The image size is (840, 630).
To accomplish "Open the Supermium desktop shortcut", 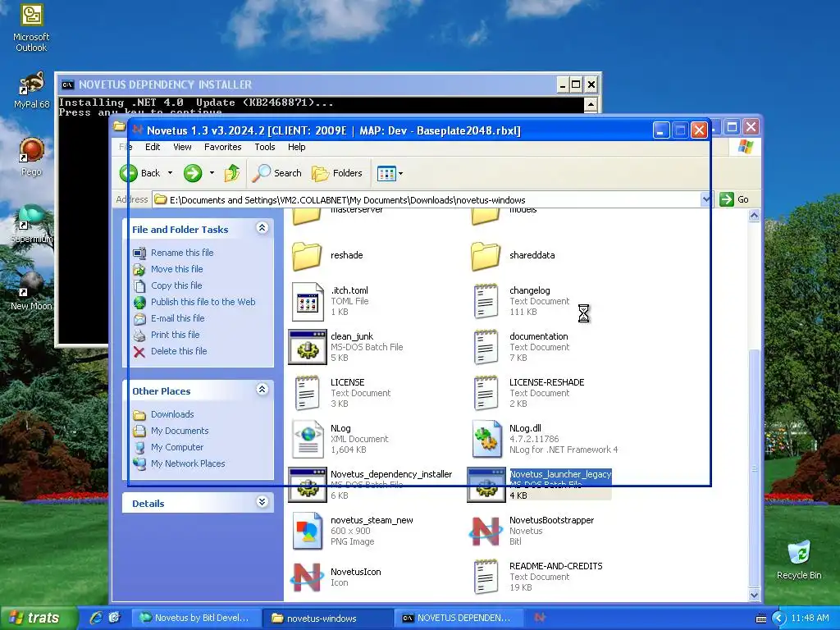I will 31,224.
